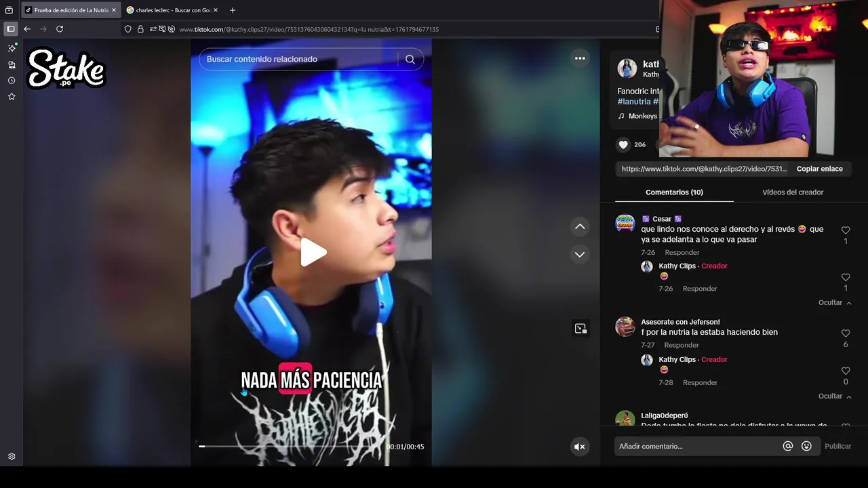
Task: Copy the video link via Copiar enlace
Action: tap(819, 169)
